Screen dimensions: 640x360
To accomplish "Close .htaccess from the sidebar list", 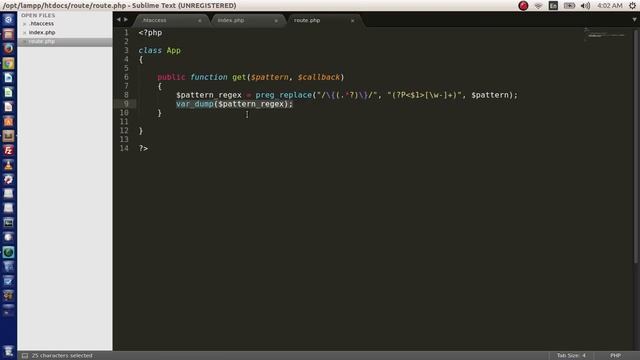I will pyautogui.click(x=24, y=24).
